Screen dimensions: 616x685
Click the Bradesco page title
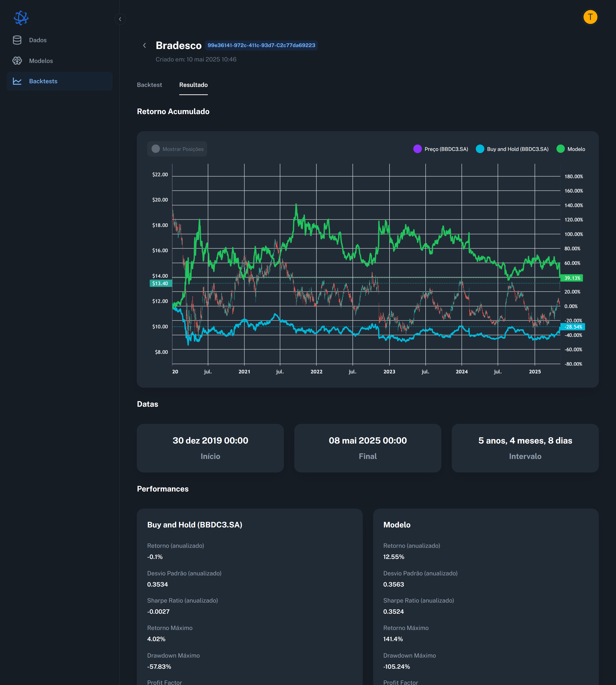(x=178, y=45)
